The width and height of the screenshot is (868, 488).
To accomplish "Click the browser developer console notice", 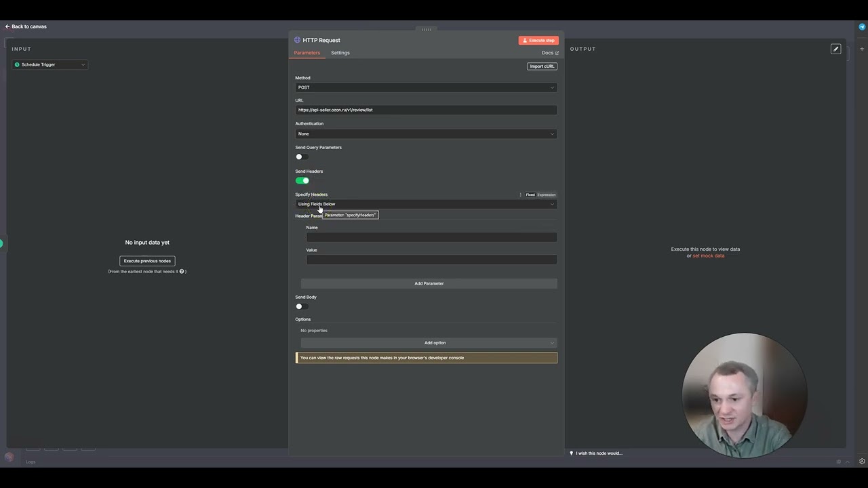I will point(426,358).
